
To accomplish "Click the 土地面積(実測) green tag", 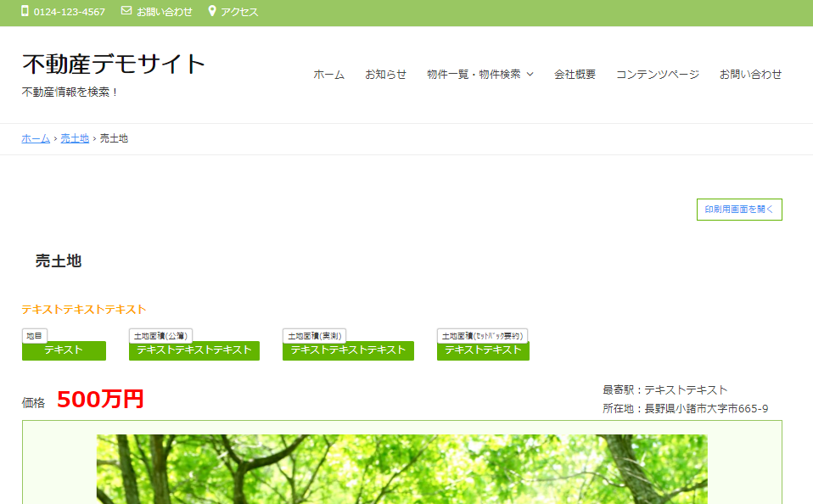I will click(x=348, y=350).
